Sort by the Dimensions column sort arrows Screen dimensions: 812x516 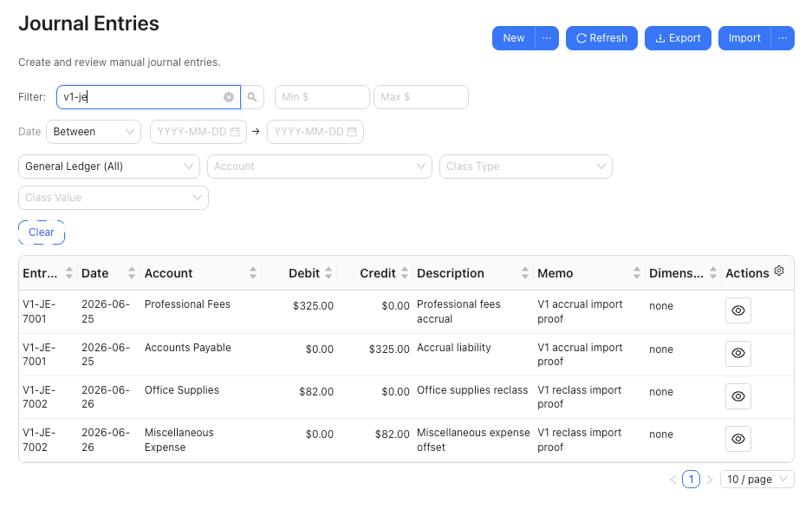pyautogui.click(x=713, y=273)
